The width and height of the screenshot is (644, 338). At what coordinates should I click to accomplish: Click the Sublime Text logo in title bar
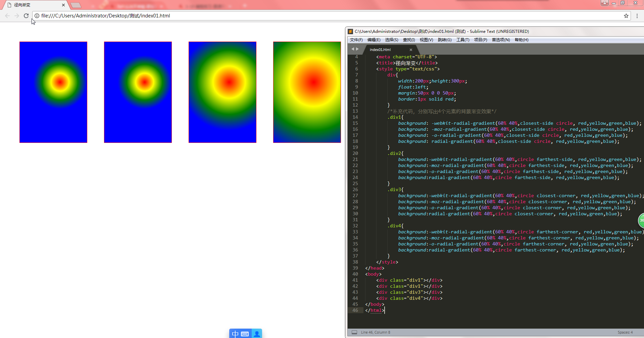point(351,32)
